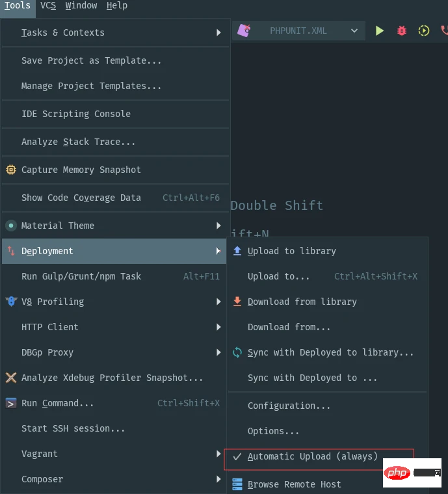Screen dimensions: 448x494
Task: Select Browse Remote Host
Action: pyautogui.click(x=328, y=484)
